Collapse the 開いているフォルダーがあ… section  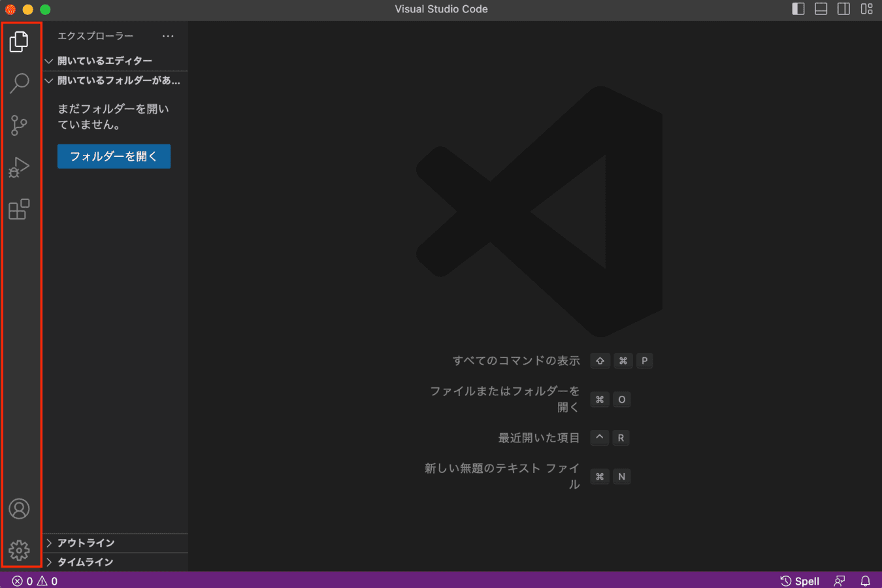[x=116, y=80]
